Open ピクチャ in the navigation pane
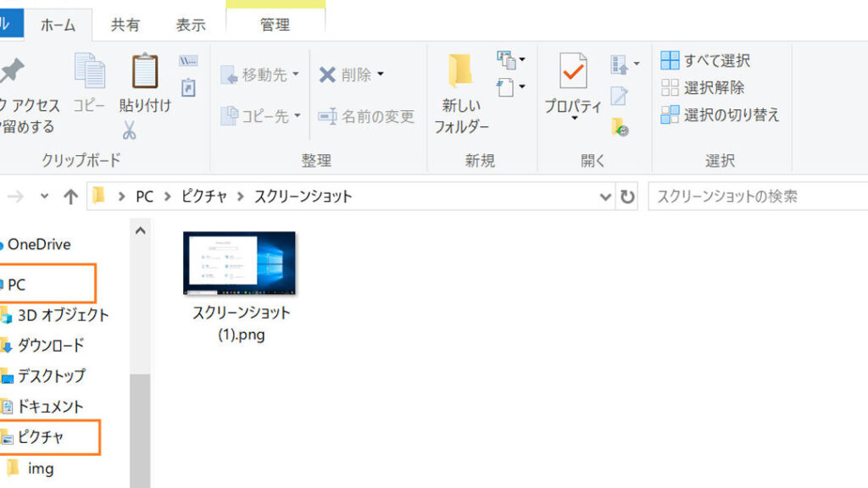 click(41, 437)
